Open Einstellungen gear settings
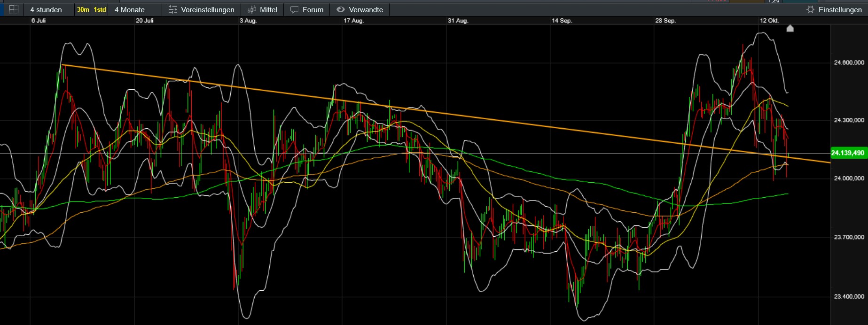 coord(810,9)
